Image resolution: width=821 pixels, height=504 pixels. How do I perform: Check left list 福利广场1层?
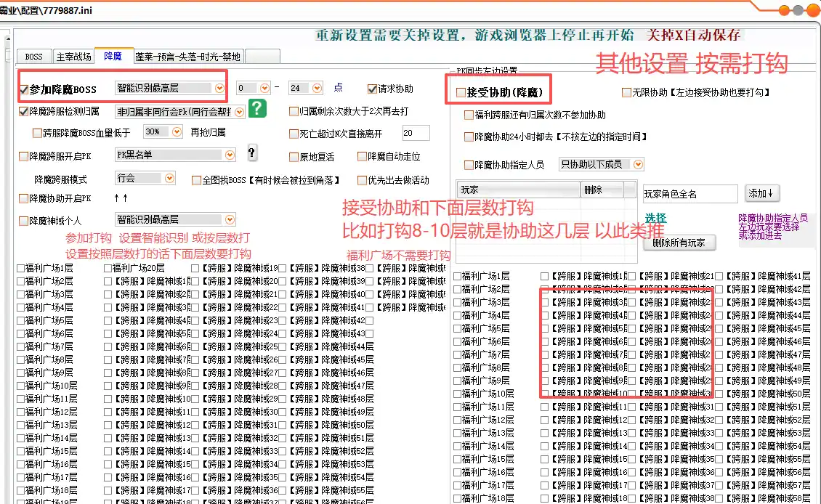coord(21,268)
